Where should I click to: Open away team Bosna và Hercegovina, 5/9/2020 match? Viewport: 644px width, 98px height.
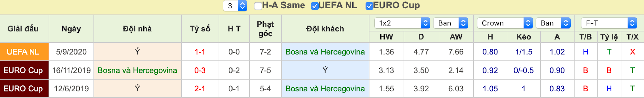click(x=325, y=52)
